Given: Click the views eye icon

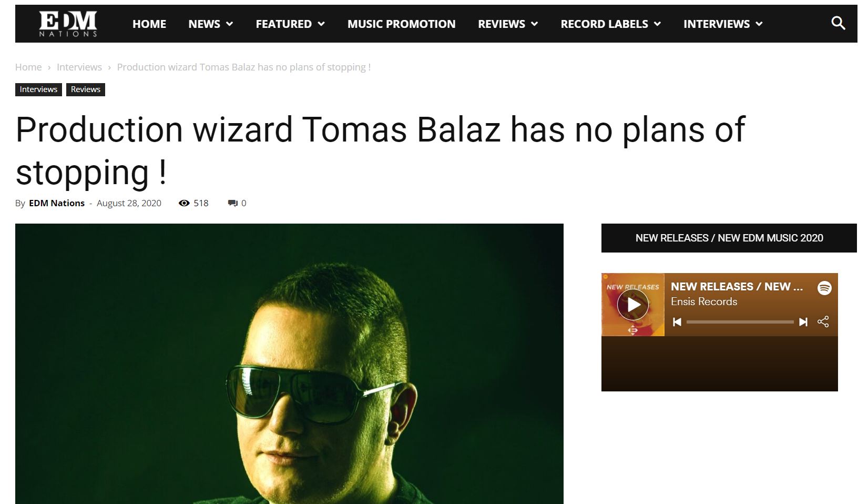Looking at the screenshot, I should coord(184,203).
